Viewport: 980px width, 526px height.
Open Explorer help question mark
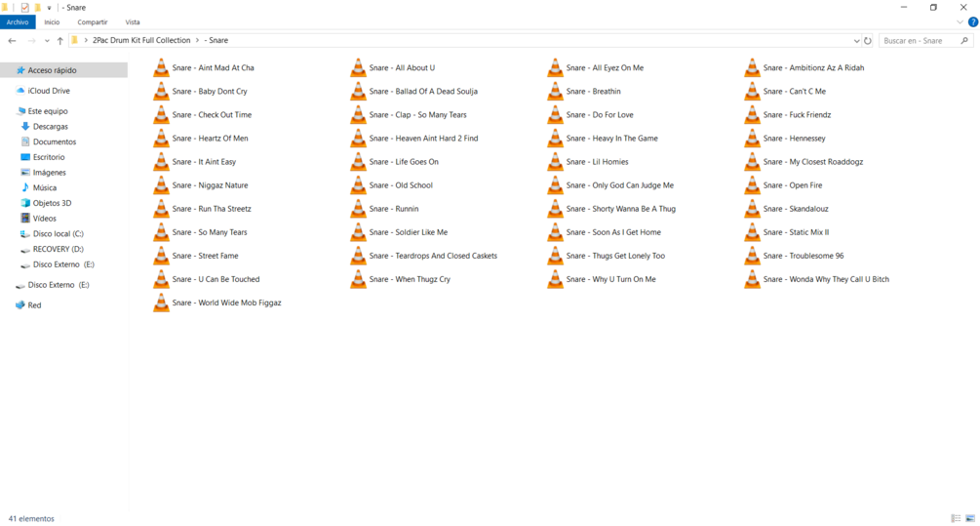[x=973, y=21]
